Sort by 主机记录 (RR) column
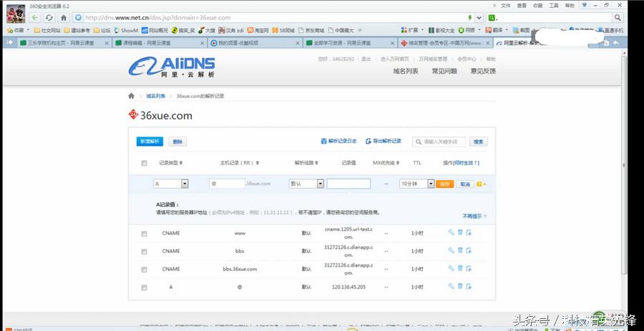644x331 pixels. pyautogui.click(x=240, y=163)
